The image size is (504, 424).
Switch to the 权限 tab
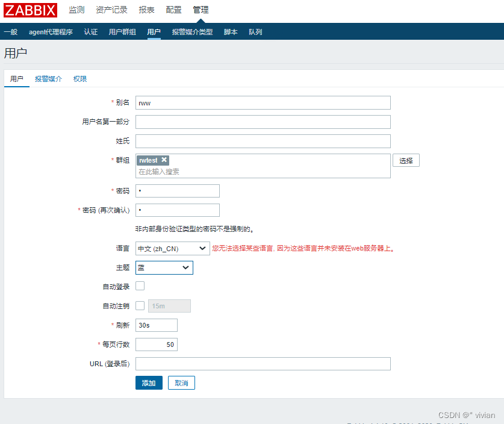80,79
